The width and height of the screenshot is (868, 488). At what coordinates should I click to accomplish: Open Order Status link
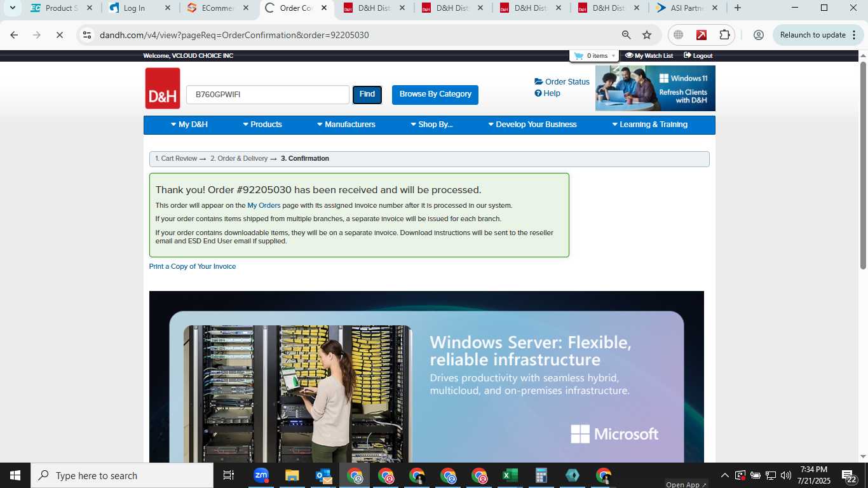pos(562,82)
